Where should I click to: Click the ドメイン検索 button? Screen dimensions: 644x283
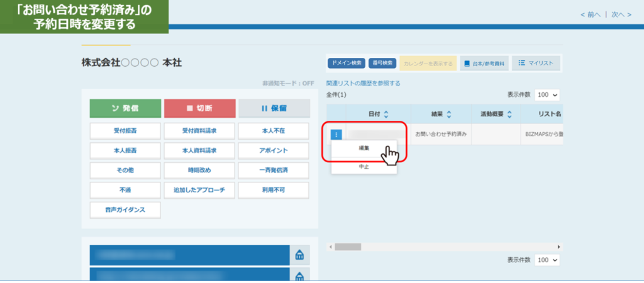point(346,63)
